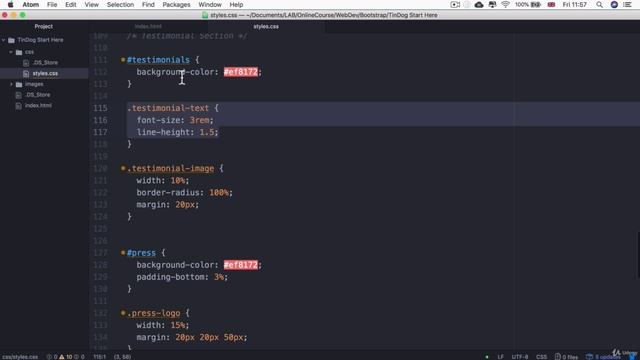Viewport: 640px width, 360px height.
Task: Open the Atom application menu
Action: (x=31, y=4)
